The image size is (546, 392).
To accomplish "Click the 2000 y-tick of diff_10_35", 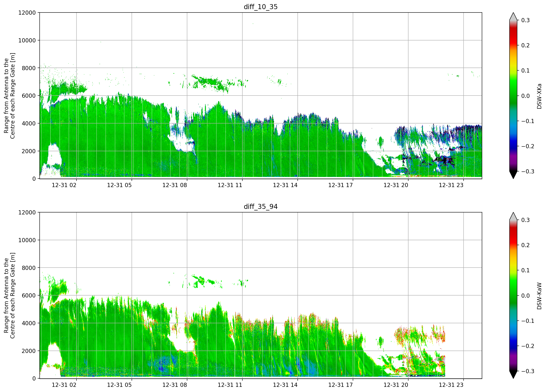I will 29,151.
